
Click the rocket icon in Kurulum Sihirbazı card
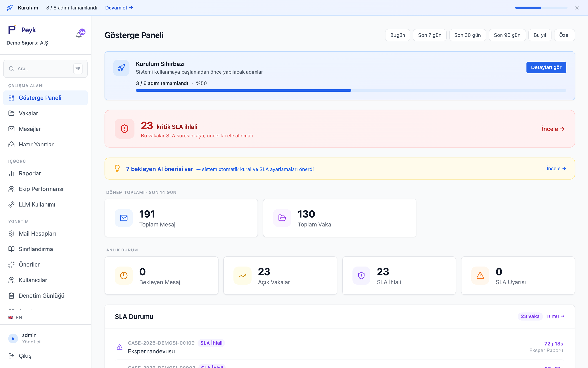pyautogui.click(x=121, y=68)
